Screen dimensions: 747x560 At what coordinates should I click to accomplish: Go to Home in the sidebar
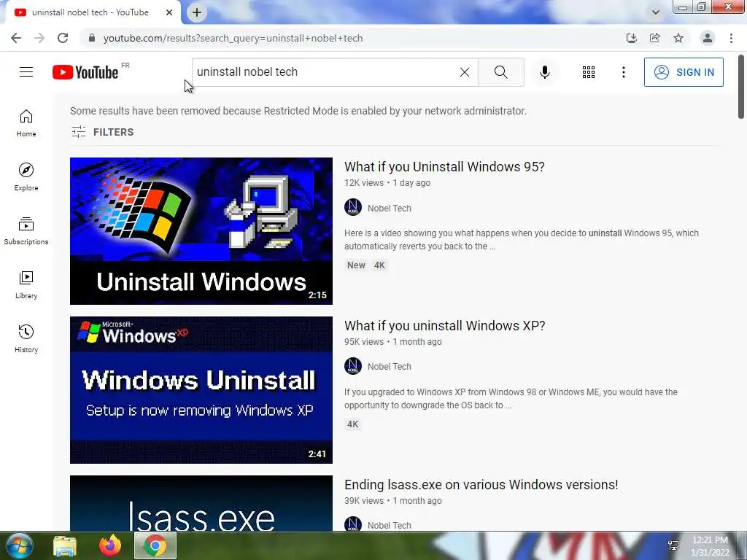(x=26, y=122)
